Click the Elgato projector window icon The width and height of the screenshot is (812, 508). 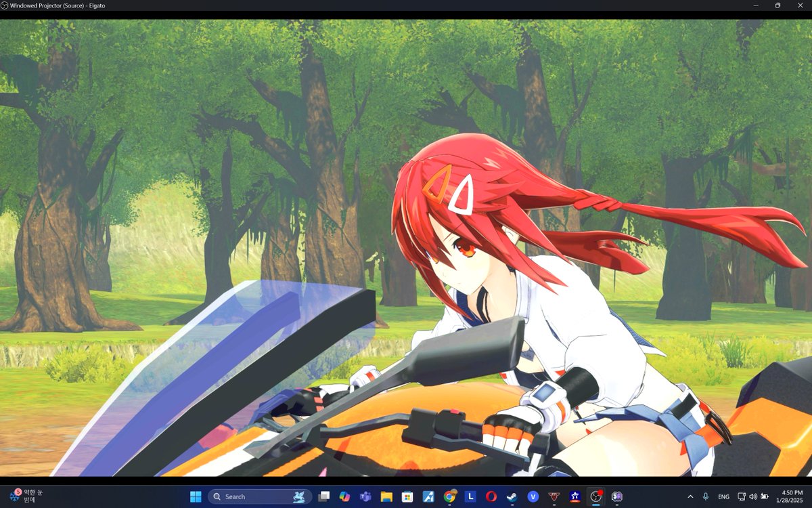[5, 5]
